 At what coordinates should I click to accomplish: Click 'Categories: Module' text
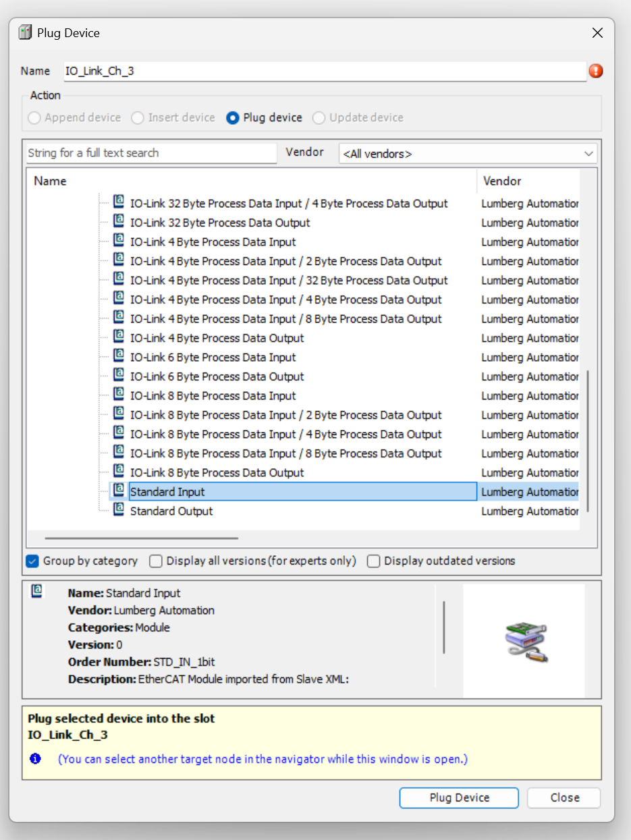[x=119, y=627]
